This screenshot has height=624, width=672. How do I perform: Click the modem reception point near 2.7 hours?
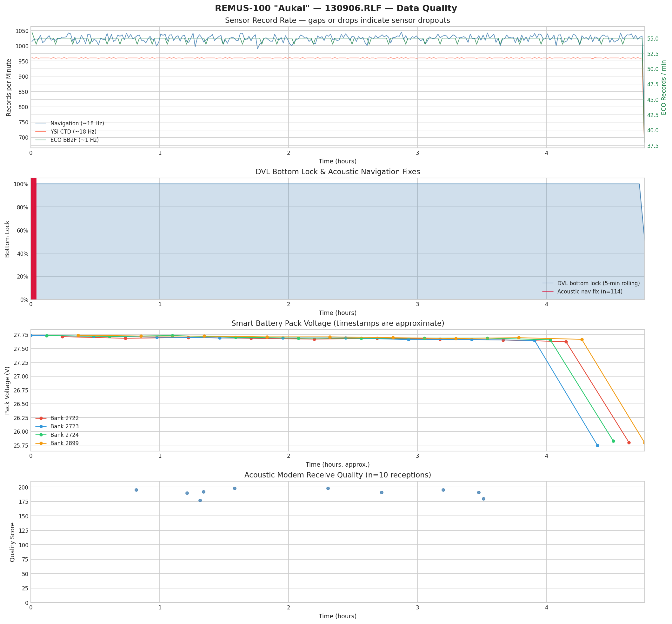[x=382, y=492]
